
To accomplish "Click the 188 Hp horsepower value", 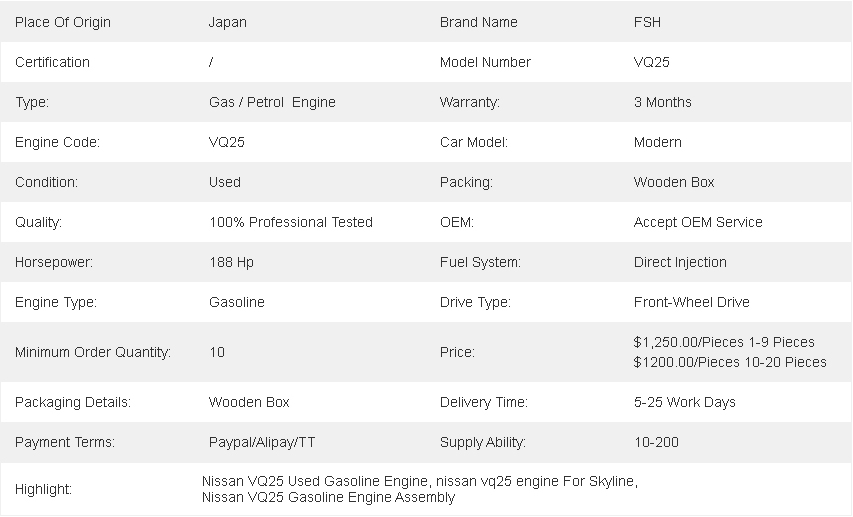I will [231, 262].
